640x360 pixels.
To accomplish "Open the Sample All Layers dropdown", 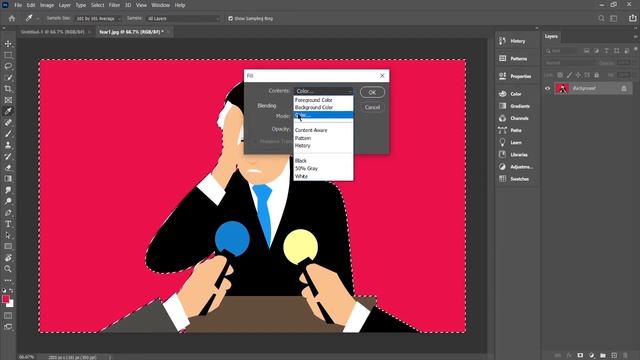I will coord(183,18).
